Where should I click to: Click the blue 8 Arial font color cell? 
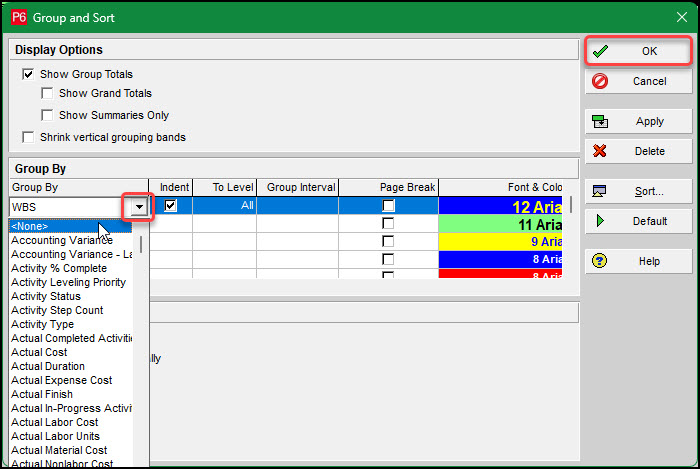pos(500,259)
